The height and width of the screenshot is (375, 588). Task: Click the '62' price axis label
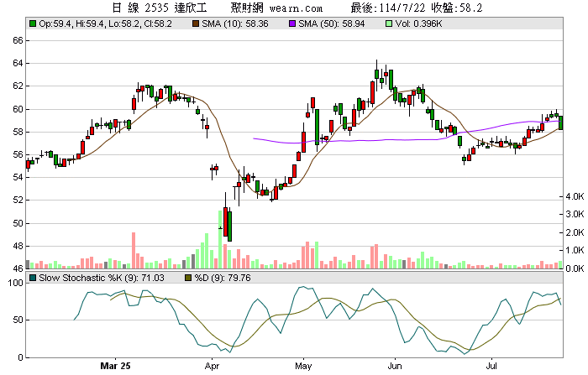18,86
